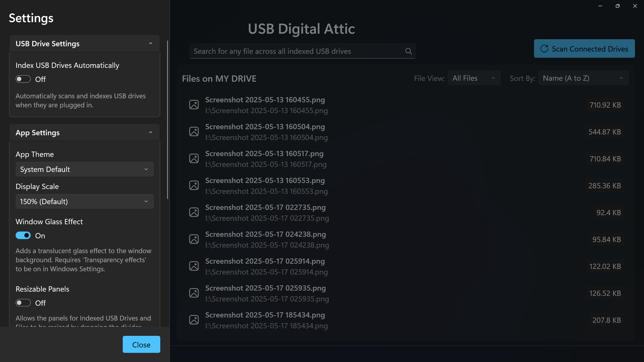Click the image icon beside Screenshot 2025-05-13 160455.png

(194, 104)
